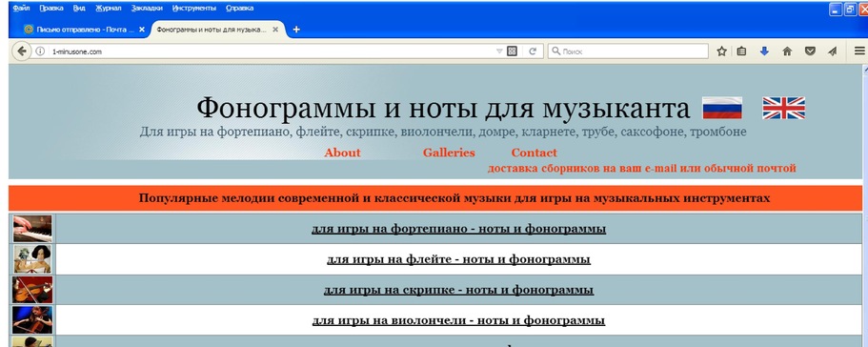Open the Закладки menu
868x347 pixels.
[x=147, y=9]
